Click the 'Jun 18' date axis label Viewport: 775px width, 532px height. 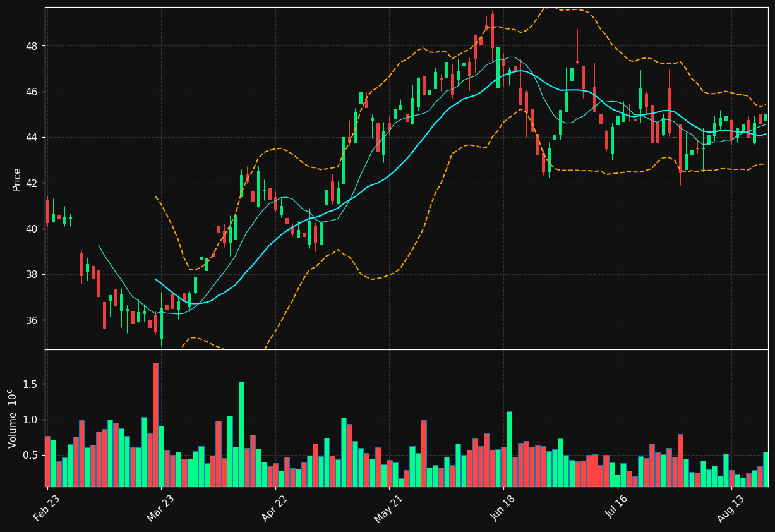503,509
